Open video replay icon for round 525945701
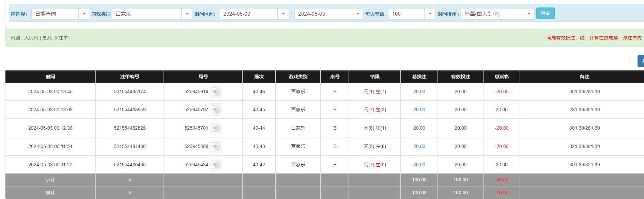Viewport: 644px width, 199px height. (x=216, y=128)
